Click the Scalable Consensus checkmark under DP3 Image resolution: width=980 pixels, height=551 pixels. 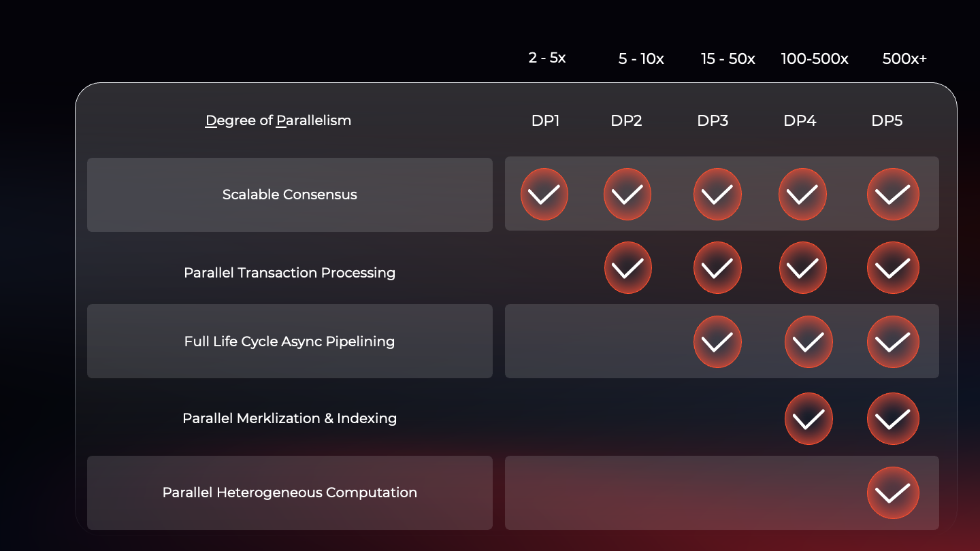coord(717,195)
